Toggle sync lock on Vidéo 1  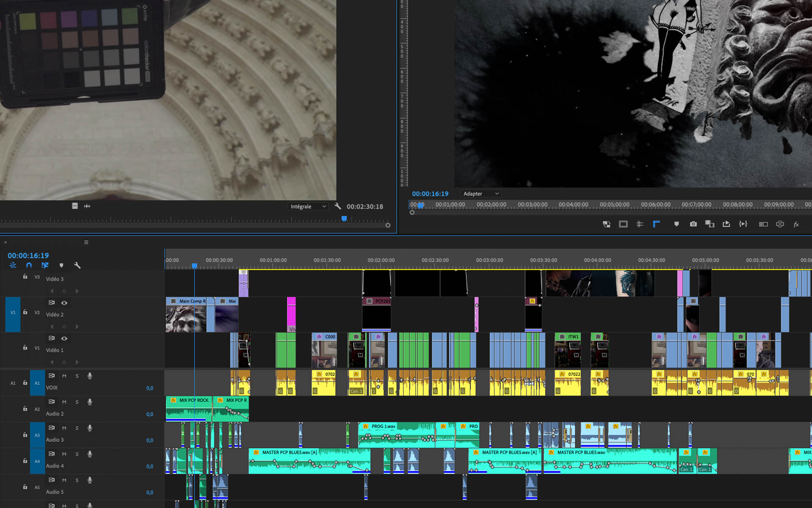[x=52, y=339]
